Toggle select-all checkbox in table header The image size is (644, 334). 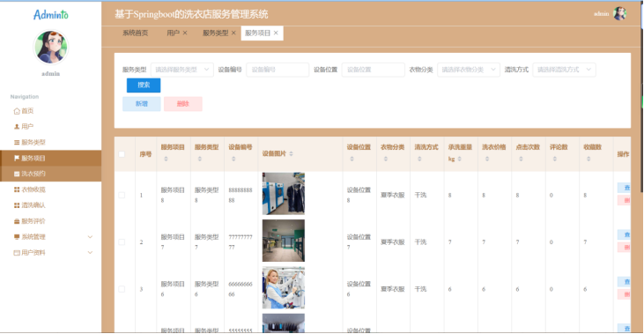point(122,154)
